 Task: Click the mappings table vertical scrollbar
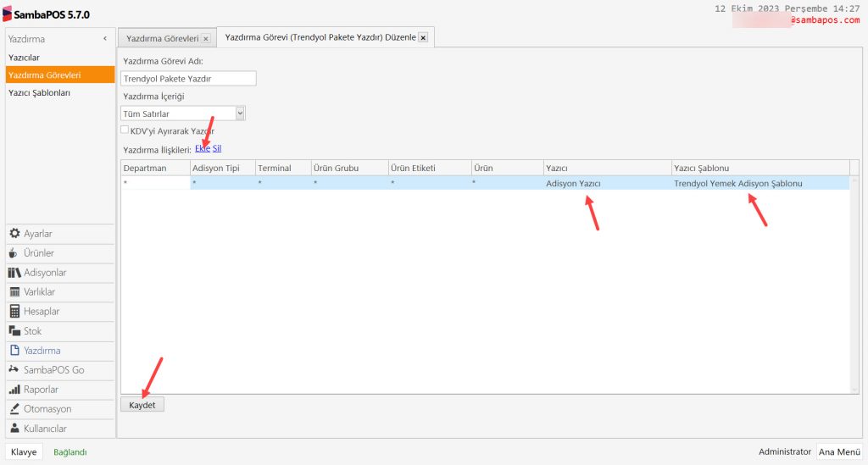(x=855, y=285)
